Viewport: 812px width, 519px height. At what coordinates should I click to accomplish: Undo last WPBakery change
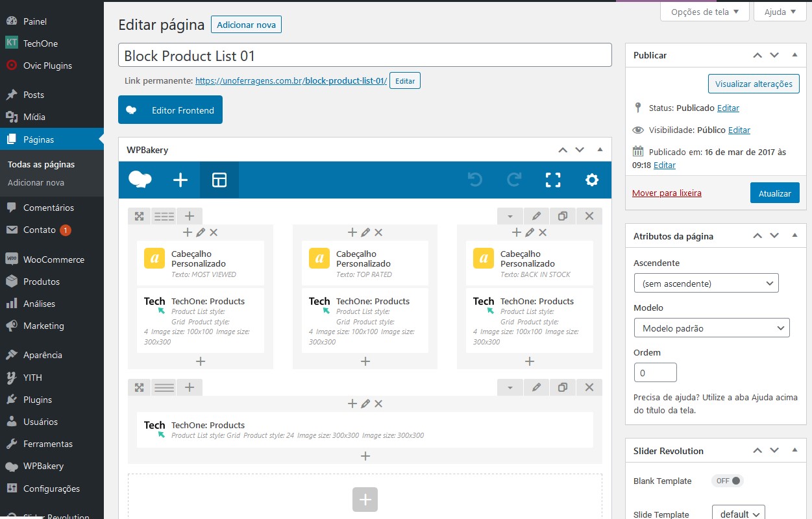tap(475, 180)
